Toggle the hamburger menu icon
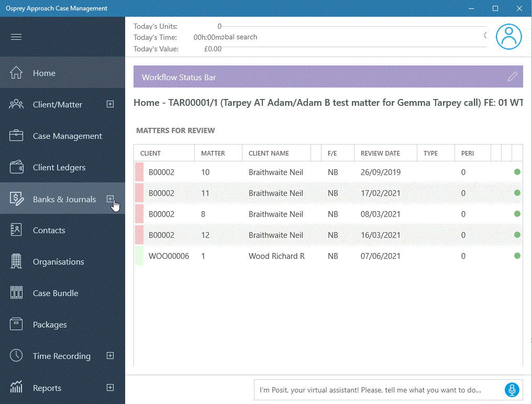This screenshot has height=404, width=532. [x=16, y=37]
